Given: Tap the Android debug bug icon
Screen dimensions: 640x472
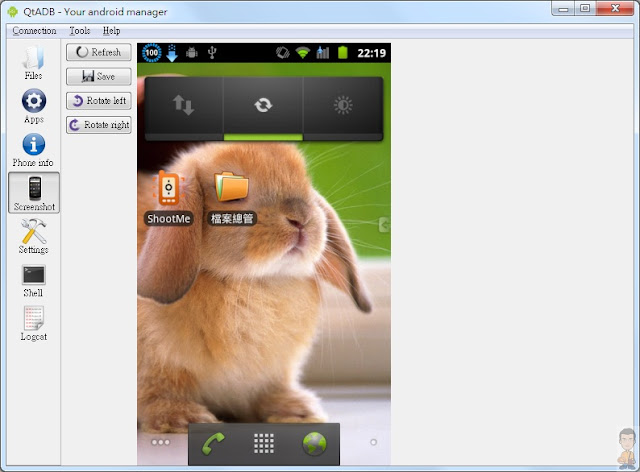Looking at the screenshot, I should point(192,53).
